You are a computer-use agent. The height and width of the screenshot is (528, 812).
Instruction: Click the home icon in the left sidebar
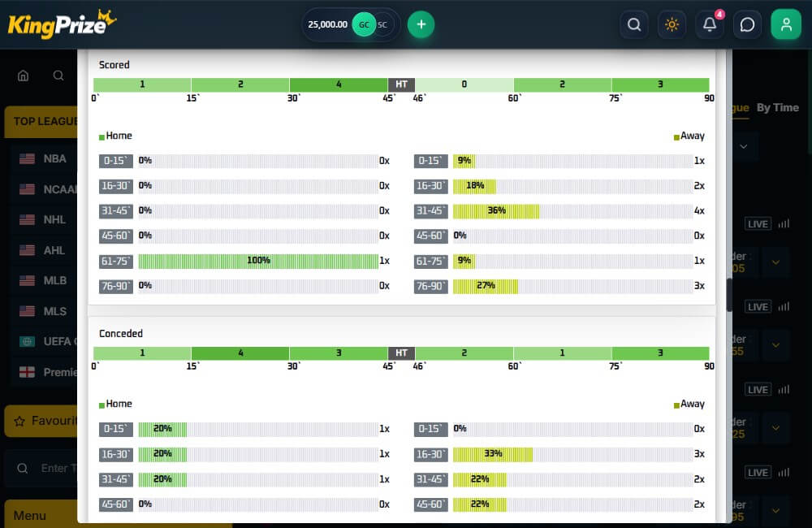pos(23,75)
